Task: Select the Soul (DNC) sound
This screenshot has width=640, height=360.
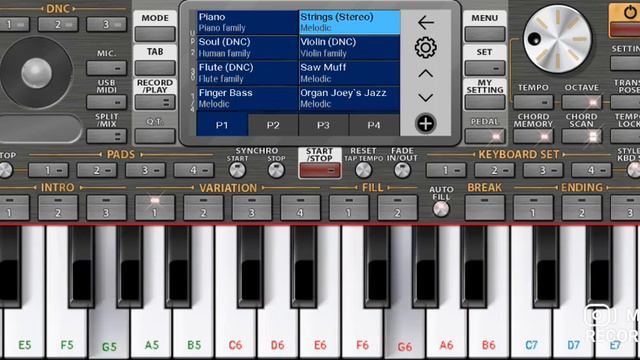Action: 247,48
